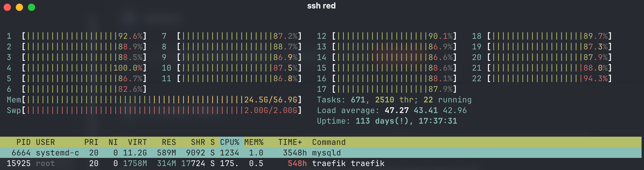
Task: Select the mysqld process row
Action: (321, 153)
